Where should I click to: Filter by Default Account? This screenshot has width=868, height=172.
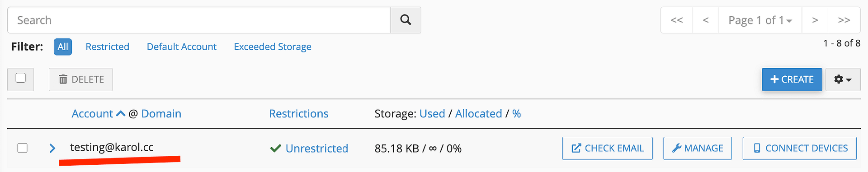tap(182, 46)
